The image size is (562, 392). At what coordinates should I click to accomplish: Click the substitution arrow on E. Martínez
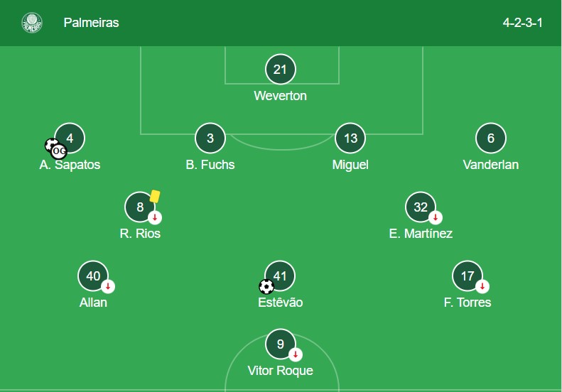(435, 217)
